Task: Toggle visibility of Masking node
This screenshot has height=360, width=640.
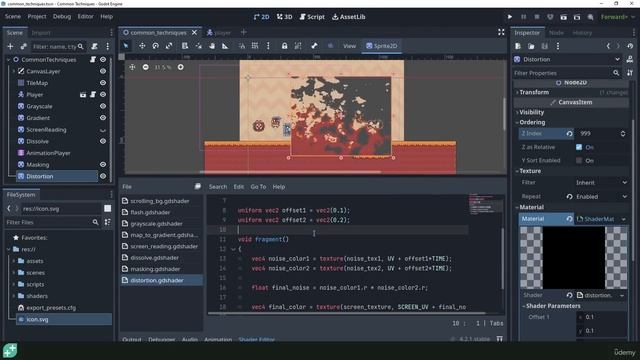Action: click(103, 164)
